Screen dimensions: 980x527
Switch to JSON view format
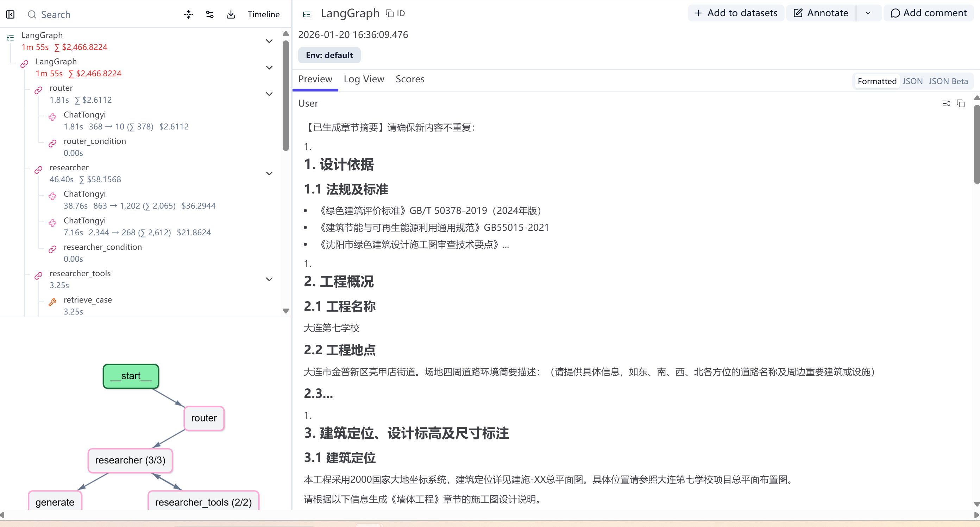912,81
